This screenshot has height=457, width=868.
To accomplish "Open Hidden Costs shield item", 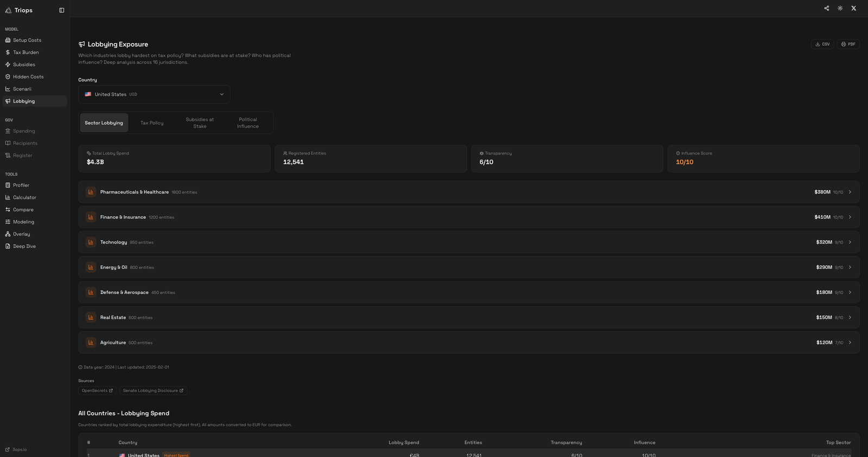I will point(28,77).
